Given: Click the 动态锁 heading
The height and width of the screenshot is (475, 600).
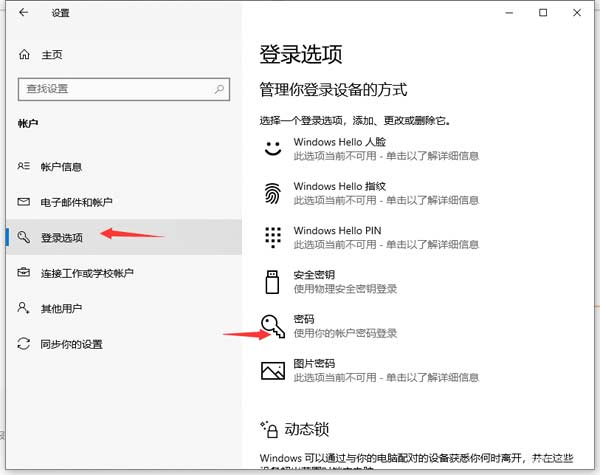Looking at the screenshot, I should (x=307, y=429).
